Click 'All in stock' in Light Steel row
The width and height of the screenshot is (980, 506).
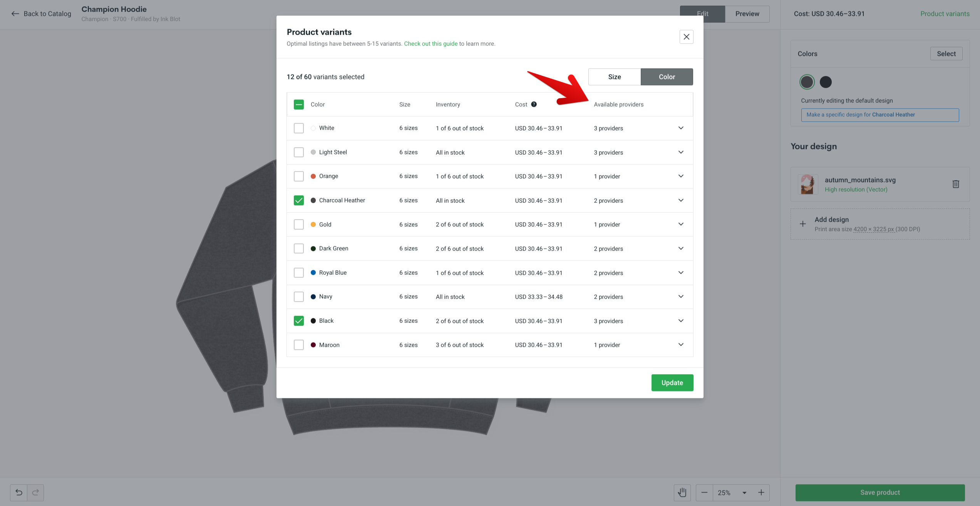pyautogui.click(x=450, y=152)
